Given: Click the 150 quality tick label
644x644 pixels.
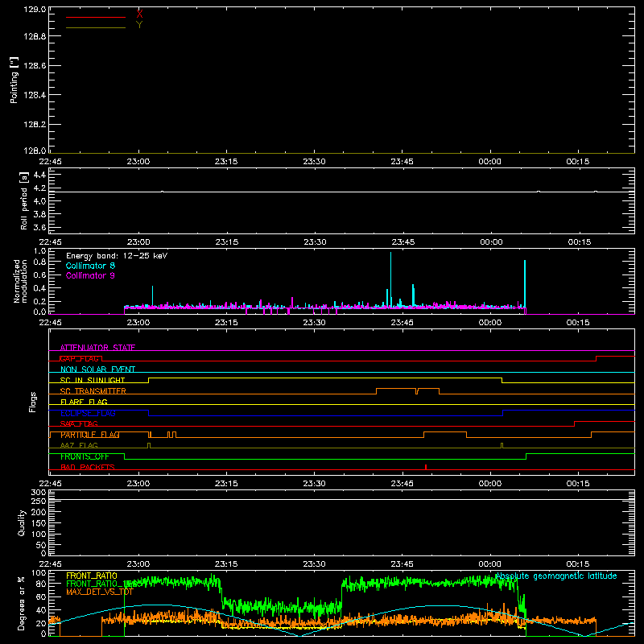Looking at the screenshot, I should (39, 523).
